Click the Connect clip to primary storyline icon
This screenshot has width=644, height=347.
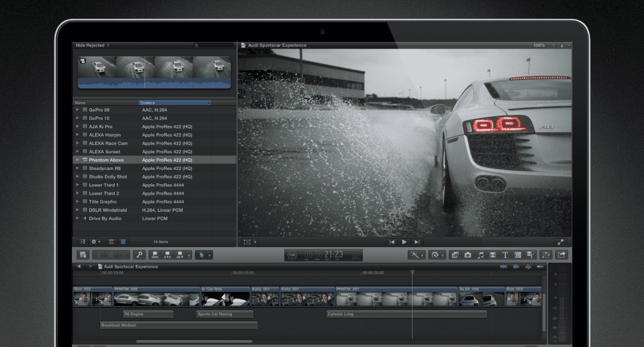pos(155,255)
